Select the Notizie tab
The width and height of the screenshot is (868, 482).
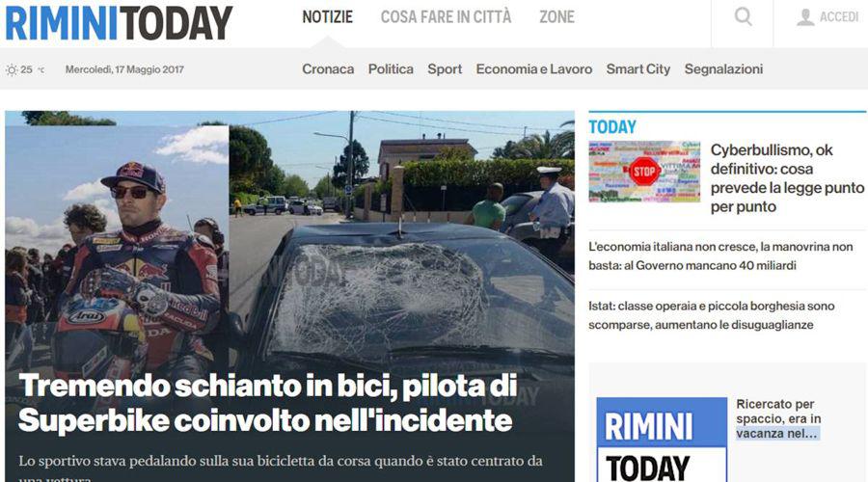tap(327, 17)
